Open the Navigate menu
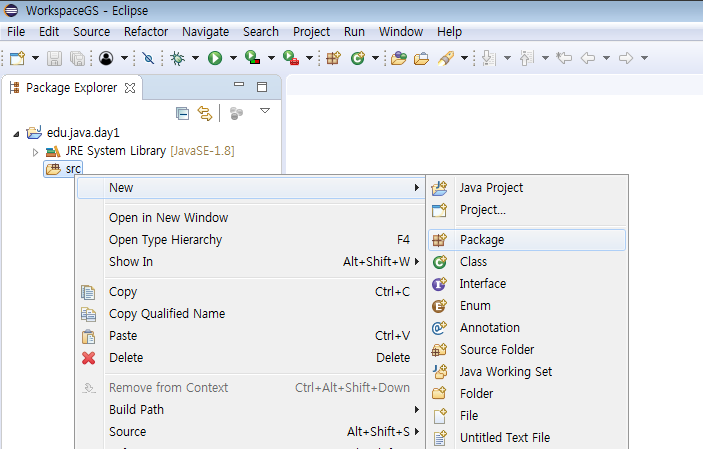703x449 pixels. (206, 32)
